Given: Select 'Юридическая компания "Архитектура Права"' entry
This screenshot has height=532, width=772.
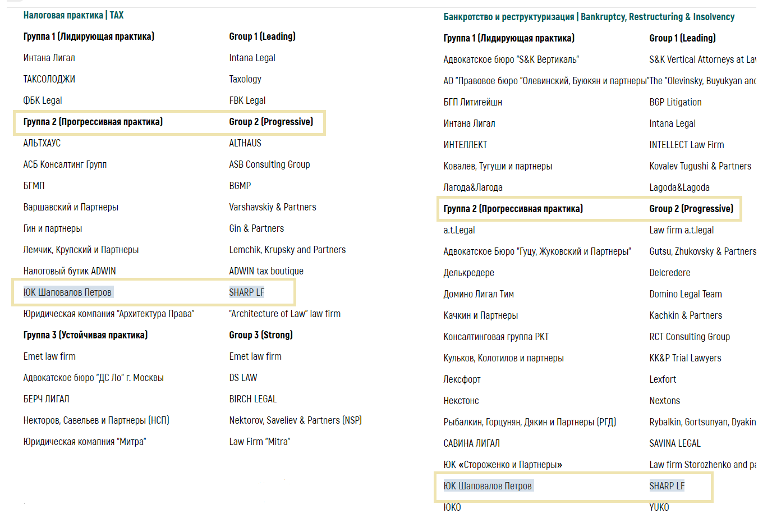Looking at the screenshot, I should pos(109,314).
